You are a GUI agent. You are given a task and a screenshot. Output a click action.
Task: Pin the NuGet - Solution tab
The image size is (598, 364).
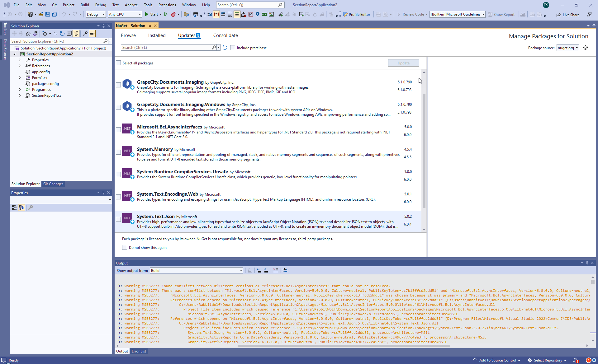150,26
